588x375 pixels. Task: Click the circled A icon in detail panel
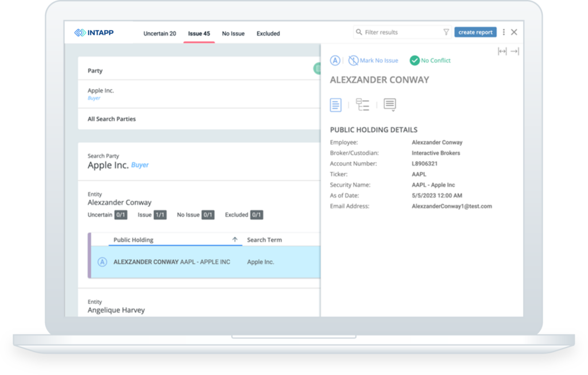coord(335,60)
